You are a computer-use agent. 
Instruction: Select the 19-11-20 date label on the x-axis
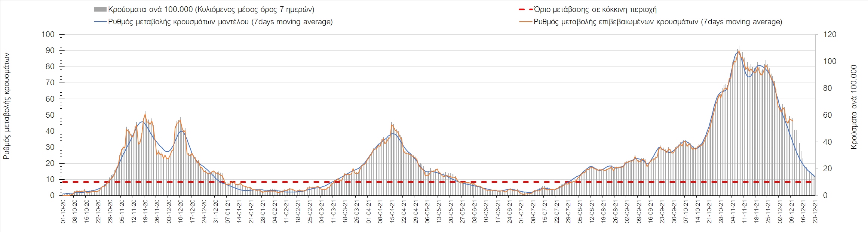tap(145, 211)
